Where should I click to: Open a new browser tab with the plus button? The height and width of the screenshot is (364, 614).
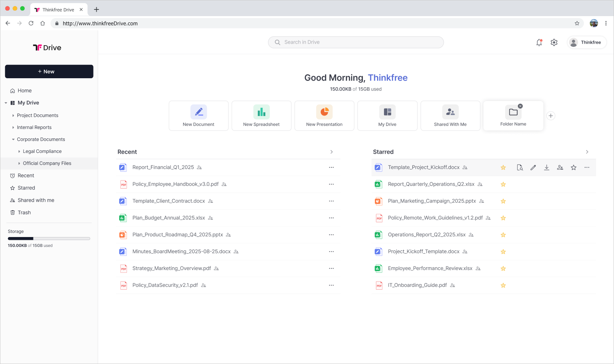(x=96, y=9)
